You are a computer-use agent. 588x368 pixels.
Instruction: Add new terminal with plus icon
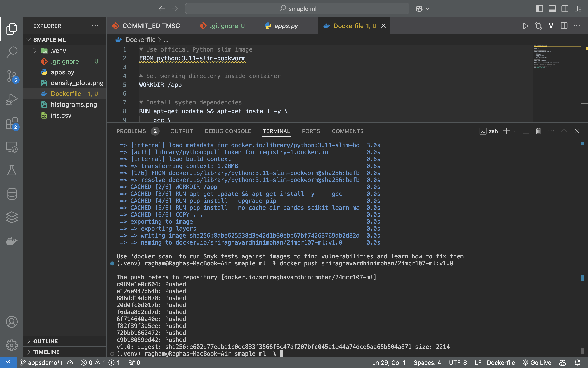506,131
